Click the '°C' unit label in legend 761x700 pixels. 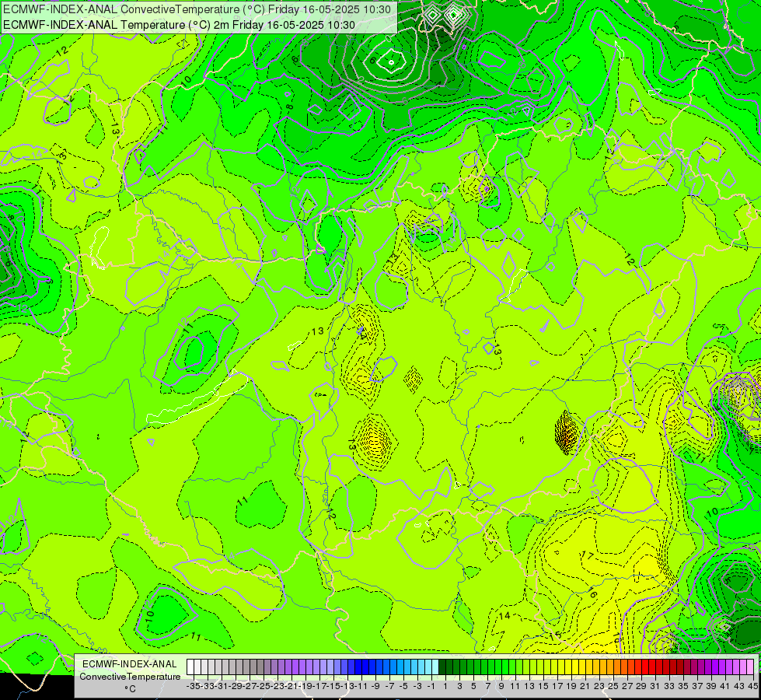130,688
